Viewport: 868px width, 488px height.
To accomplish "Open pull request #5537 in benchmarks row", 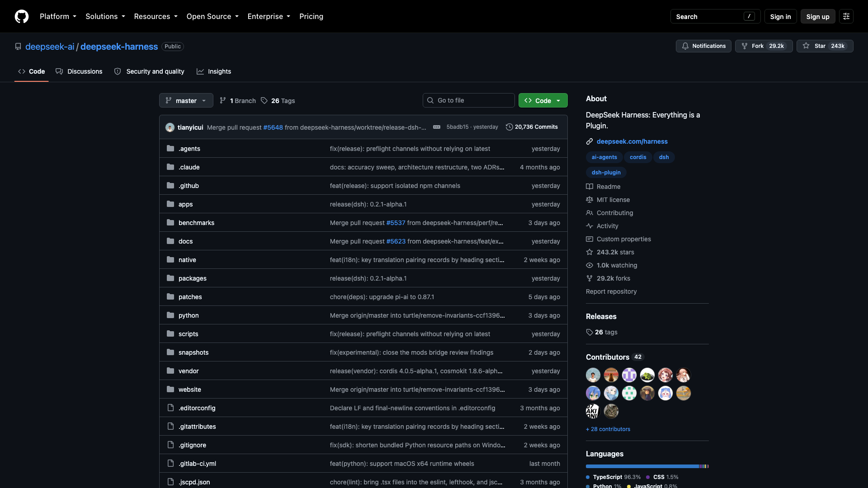I will (x=396, y=223).
